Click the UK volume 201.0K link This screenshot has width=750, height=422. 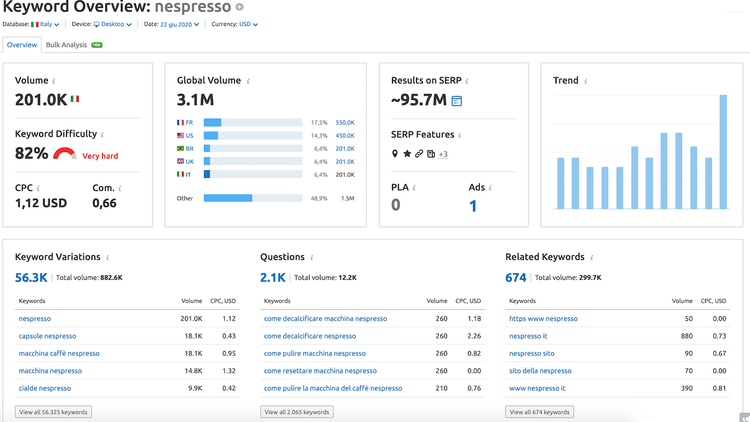tap(345, 162)
